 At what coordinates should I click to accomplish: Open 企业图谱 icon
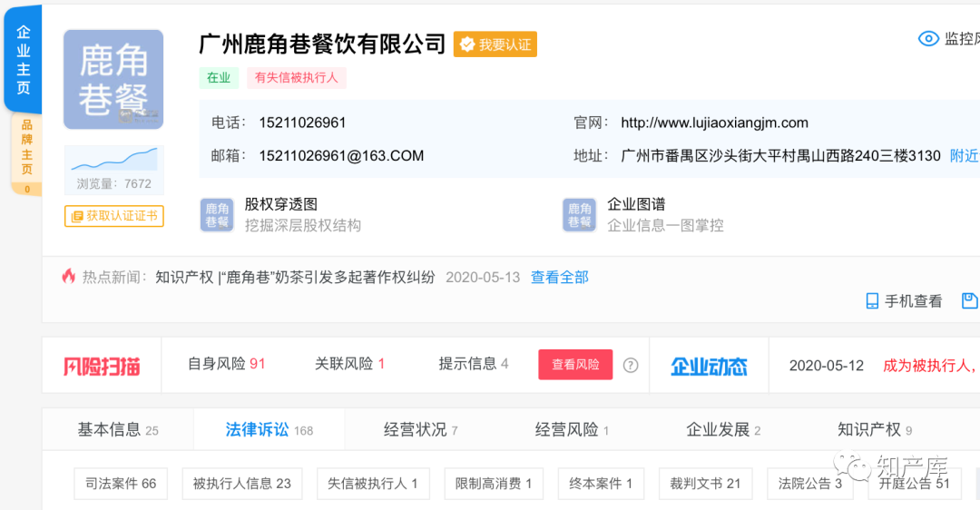(x=579, y=215)
